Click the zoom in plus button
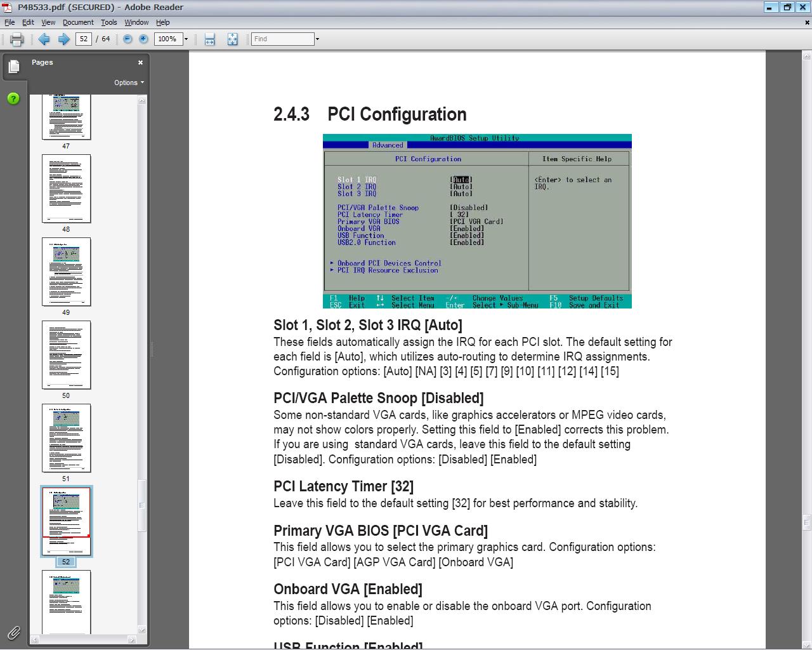The width and height of the screenshot is (812, 650). point(143,39)
